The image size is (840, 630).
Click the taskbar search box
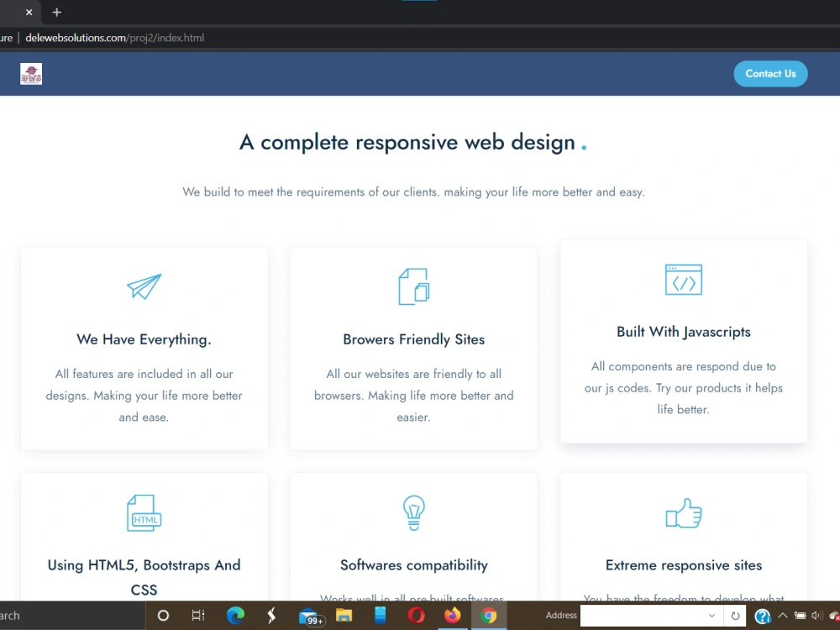(71, 616)
